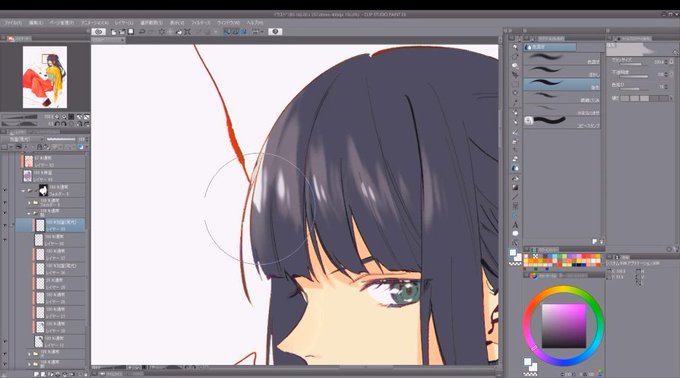Toggle Snap to special ruler in command bar
Viewport: 680px width, 378px height.
tap(235, 32)
